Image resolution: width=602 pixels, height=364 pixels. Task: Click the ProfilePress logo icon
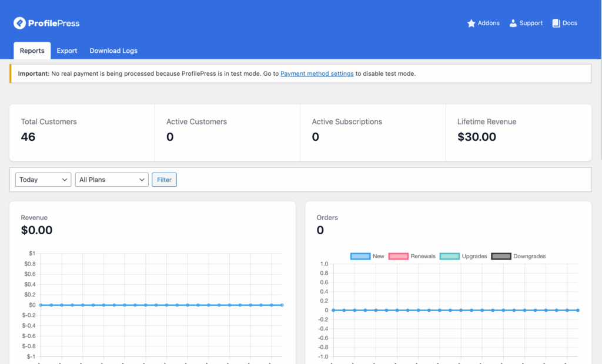tap(19, 23)
